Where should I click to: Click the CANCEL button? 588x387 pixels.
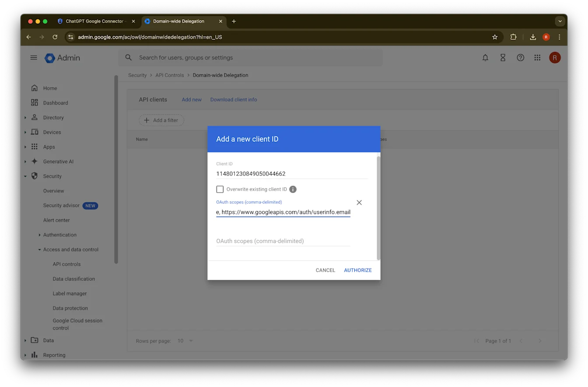point(325,270)
